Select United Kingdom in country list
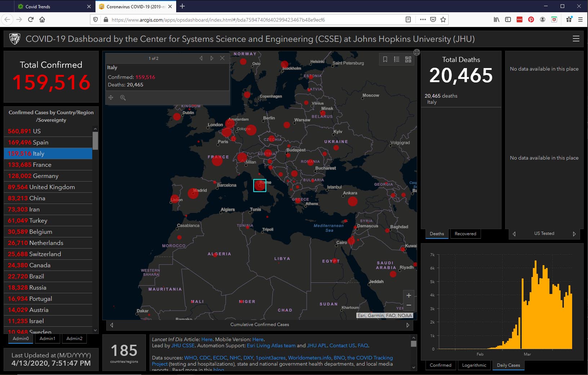The height and width of the screenshot is (375, 588). click(48, 187)
